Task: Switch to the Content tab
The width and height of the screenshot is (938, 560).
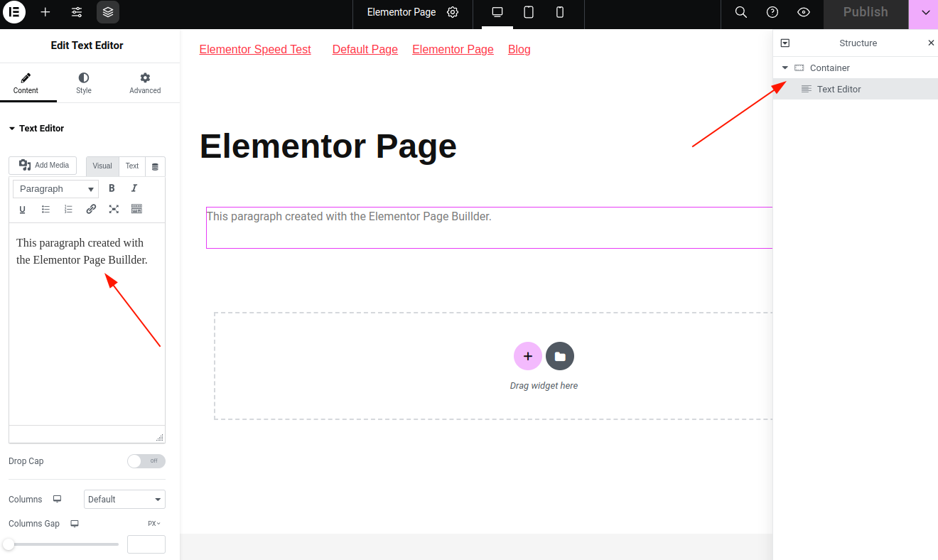Action: tap(26, 83)
